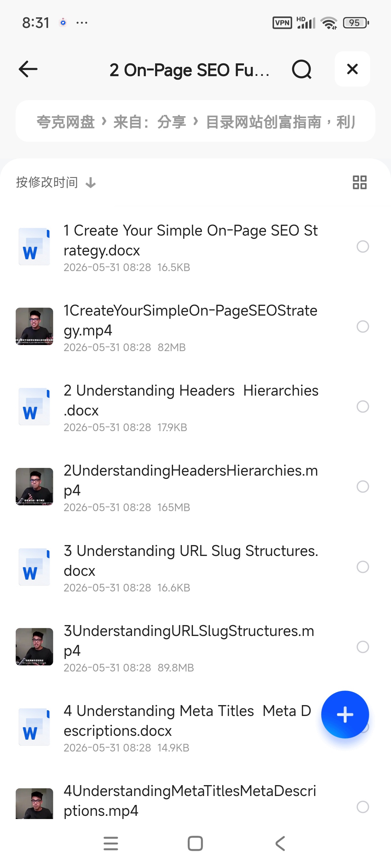Viewport: 391px width, 868px height.
Task: Open the 1CreateYourSimpleOn-PageSEOStrategy.mp4 video thumbnail
Action: (x=34, y=326)
